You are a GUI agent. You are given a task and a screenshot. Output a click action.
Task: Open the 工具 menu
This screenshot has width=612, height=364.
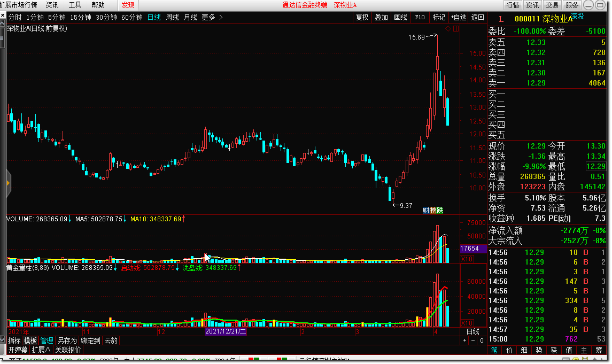tap(75, 5)
